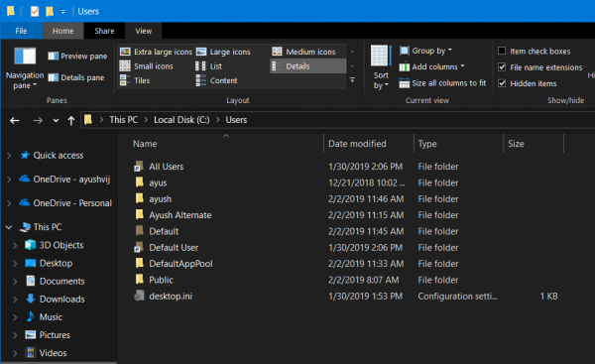Choose the Details layout

307,66
